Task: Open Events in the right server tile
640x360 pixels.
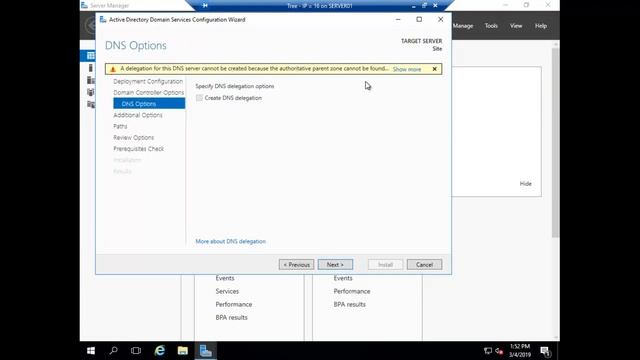Action: tap(343, 278)
